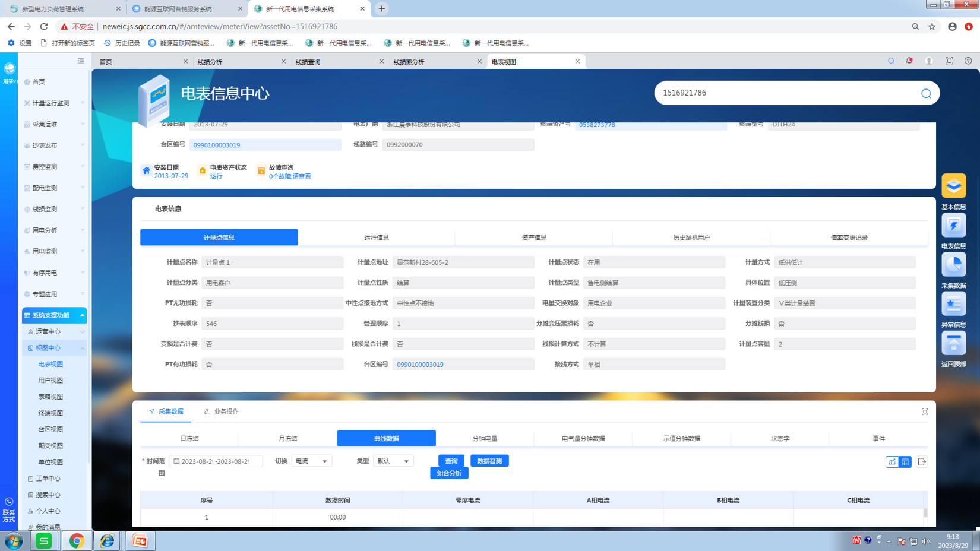Open the 0个故障,请查看 fault link

point(290,176)
